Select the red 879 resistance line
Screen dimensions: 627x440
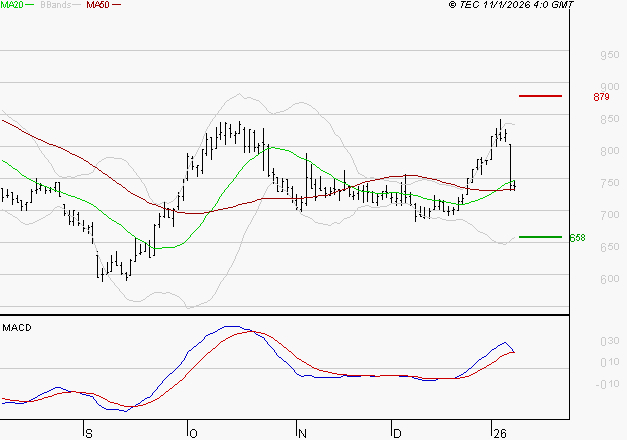[540, 96]
